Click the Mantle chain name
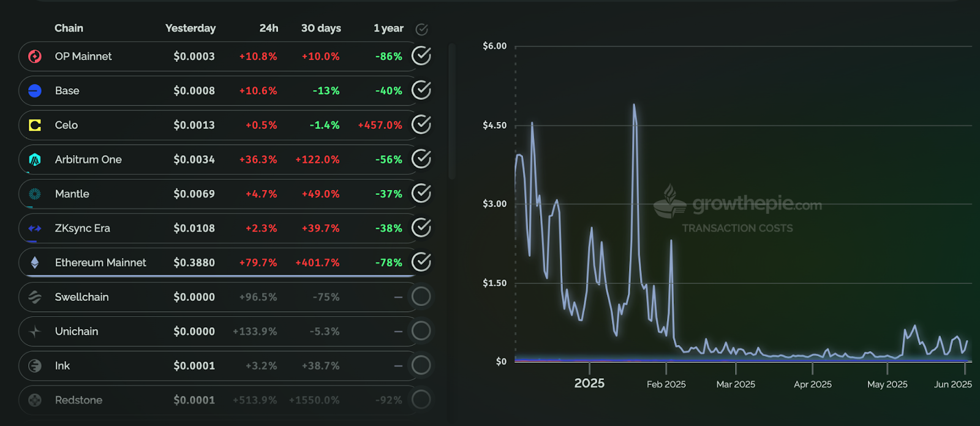This screenshot has width=980, height=426. click(x=72, y=194)
